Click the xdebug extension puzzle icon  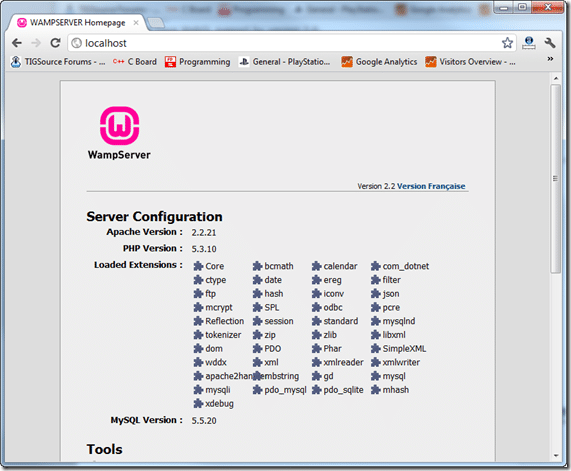coord(198,404)
